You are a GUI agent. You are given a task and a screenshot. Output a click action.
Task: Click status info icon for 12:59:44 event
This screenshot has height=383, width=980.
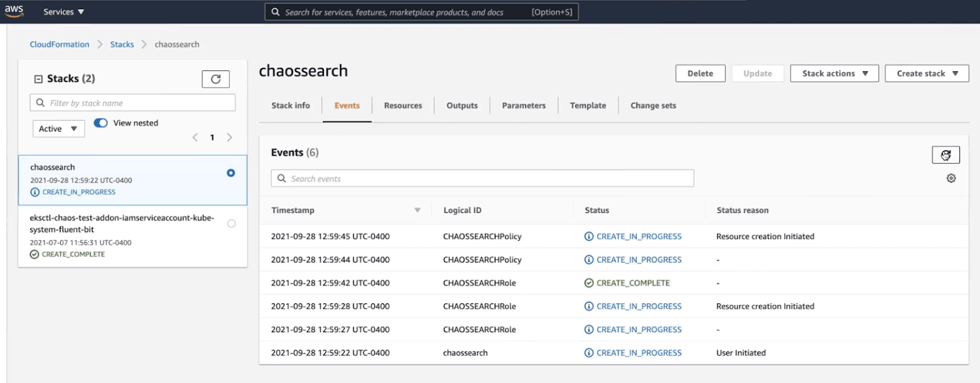coord(589,260)
